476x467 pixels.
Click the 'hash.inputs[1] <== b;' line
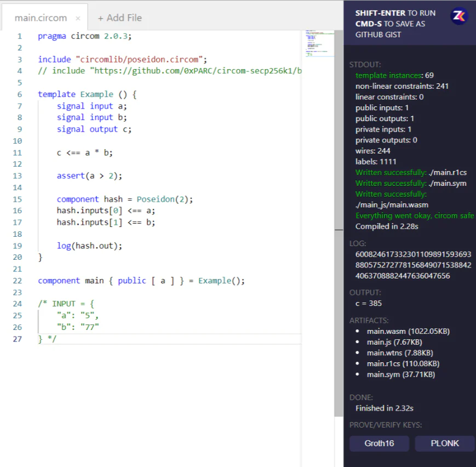click(x=106, y=222)
